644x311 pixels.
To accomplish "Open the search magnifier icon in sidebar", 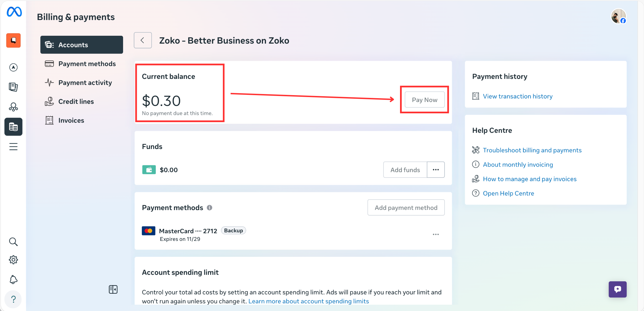I will 13,242.
